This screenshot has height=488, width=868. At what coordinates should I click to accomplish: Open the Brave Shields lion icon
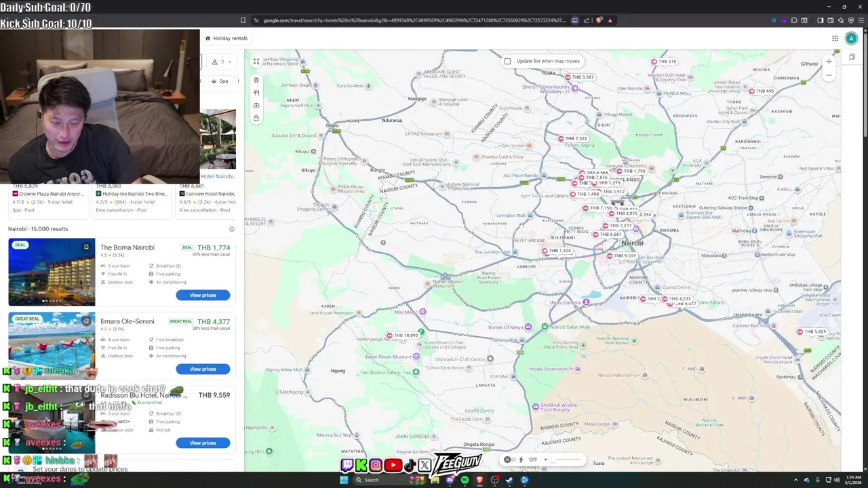point(599,20)
